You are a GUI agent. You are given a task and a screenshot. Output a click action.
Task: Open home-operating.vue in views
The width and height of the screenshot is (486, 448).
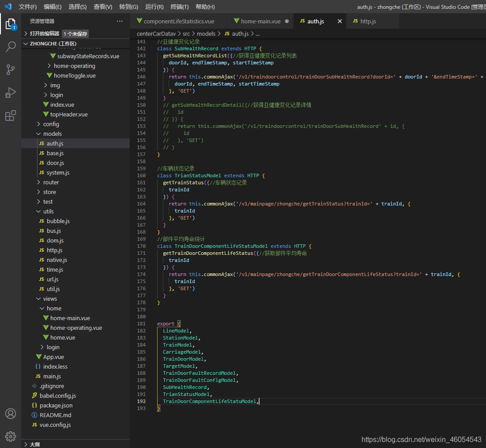coord(76,328)
